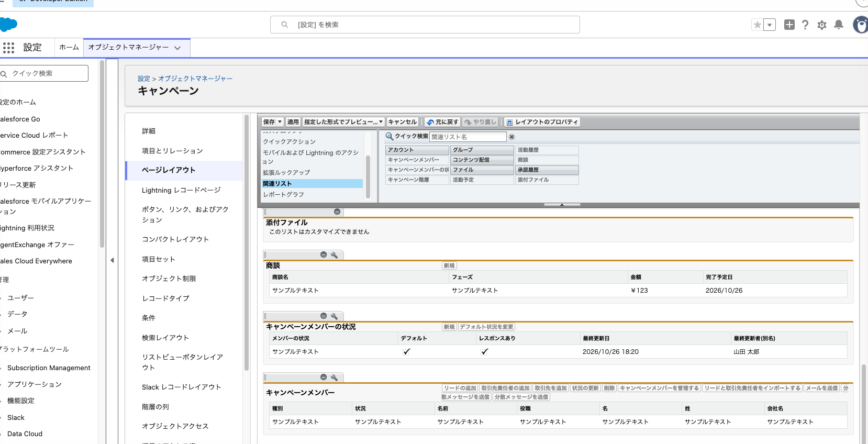
Task: Click the クイック検索 sidebar search box
Action: [44, 73]
